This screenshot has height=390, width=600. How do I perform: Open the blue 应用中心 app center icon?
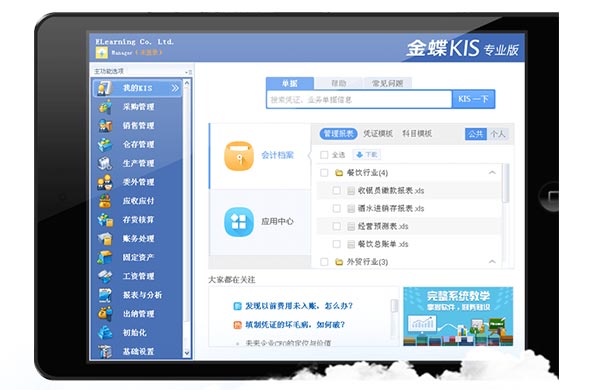[239, 222]
